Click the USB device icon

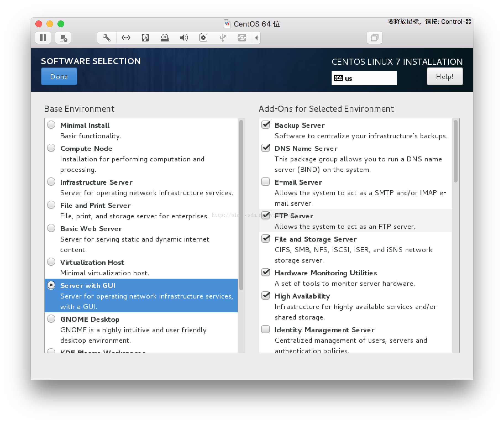223,38
